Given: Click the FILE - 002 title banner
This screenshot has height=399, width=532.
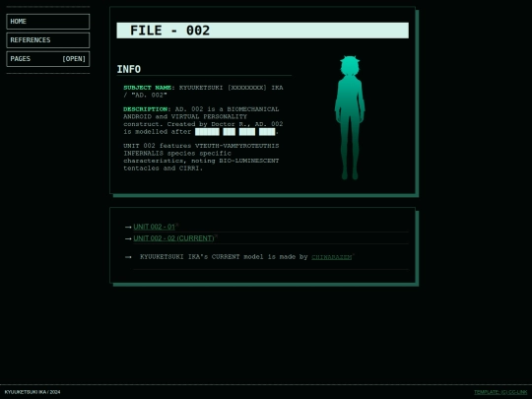Looking at the screenshot, I should tap(263, 31).
